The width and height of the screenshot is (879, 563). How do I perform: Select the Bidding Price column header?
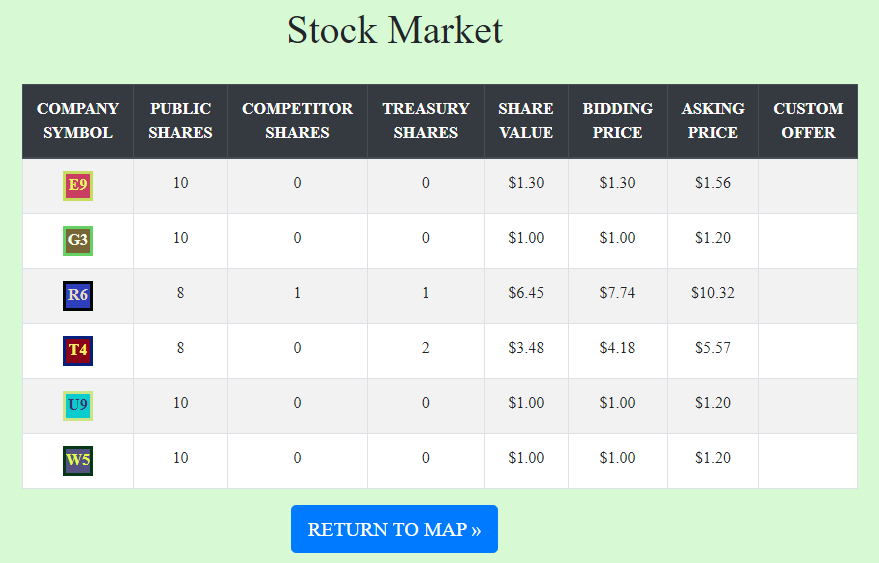617,121
